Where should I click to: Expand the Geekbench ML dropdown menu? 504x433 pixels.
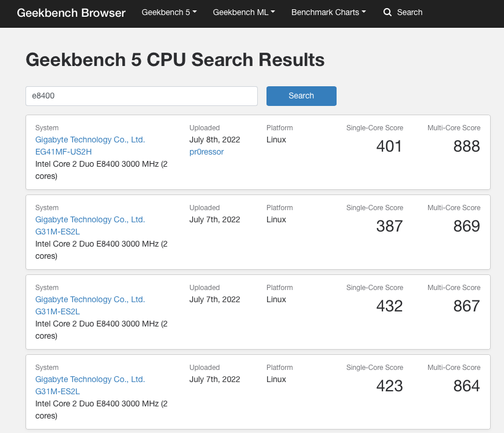[x=244, y=12]
